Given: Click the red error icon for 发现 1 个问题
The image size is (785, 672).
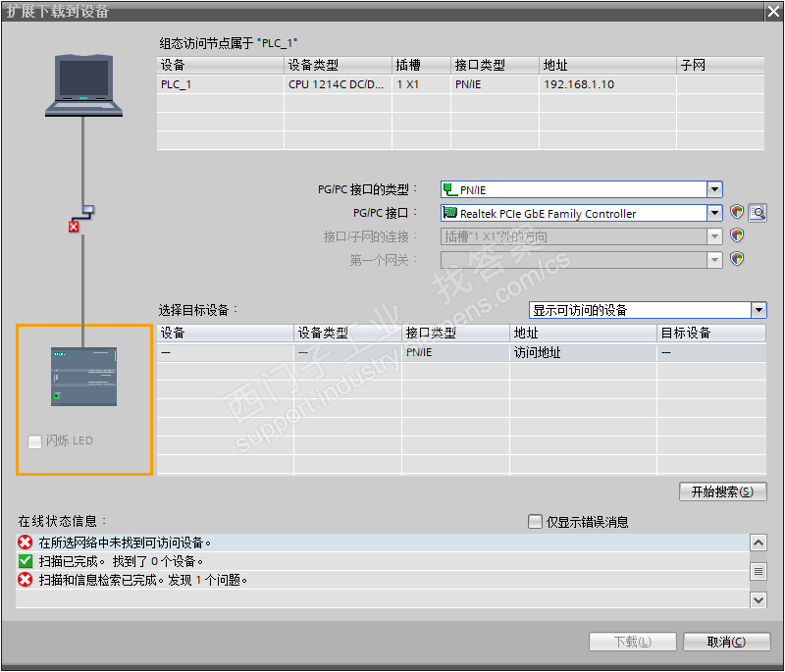Looking at the screenshot, I should (26, 580).
